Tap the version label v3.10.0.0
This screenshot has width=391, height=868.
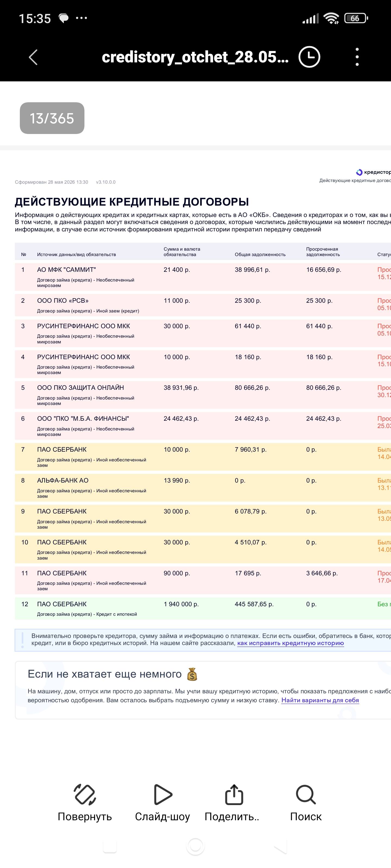tap(106, 182)
